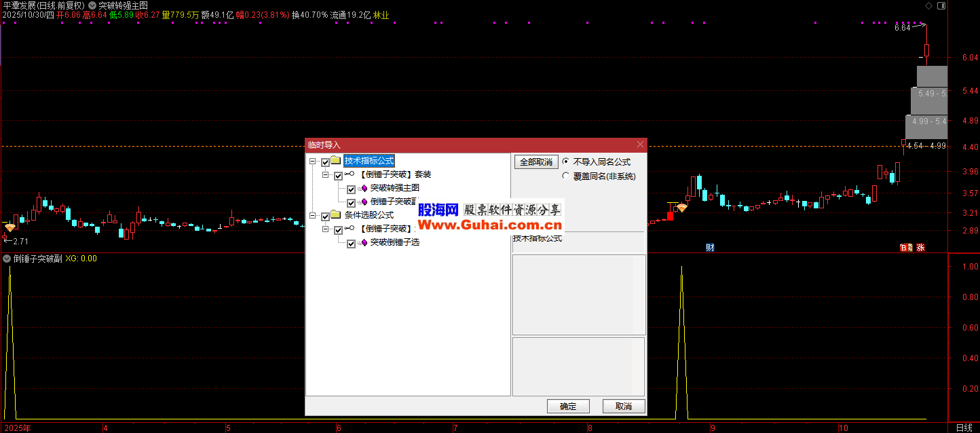Click the 确定 button to confirm import
Image resolution: width=980 pixels, height=433 pixels.
[x=568, y=407]
